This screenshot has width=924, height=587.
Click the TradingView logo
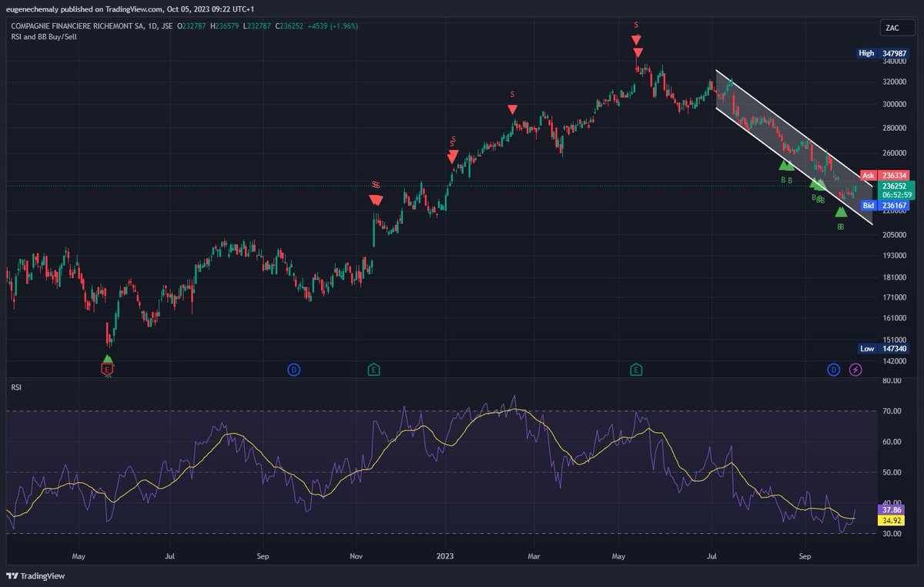[x=36, y=575]
